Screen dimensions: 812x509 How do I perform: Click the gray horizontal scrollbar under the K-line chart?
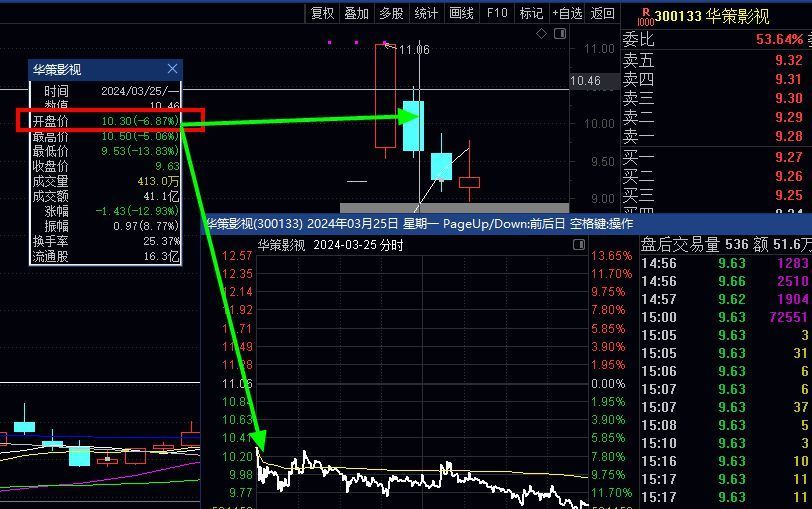(454, 208)
